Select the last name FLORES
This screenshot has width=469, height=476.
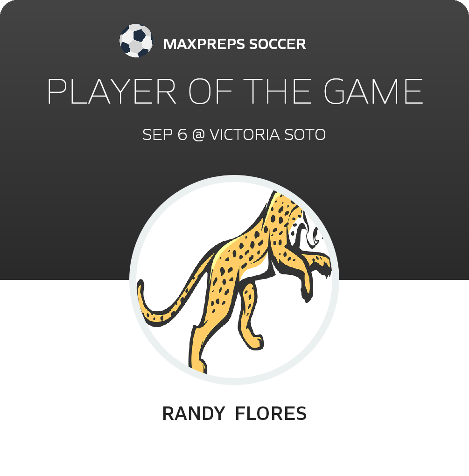click(x=271, y=413)
